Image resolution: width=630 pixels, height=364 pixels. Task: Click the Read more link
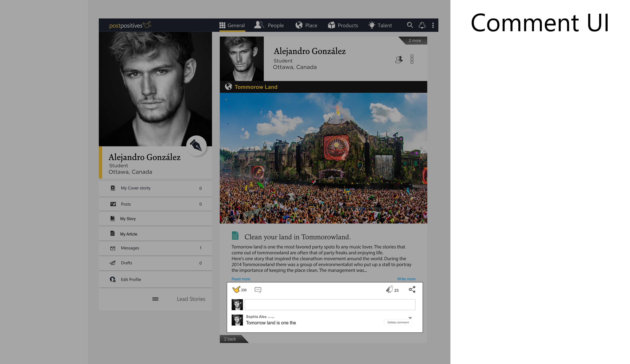point(241,279)
